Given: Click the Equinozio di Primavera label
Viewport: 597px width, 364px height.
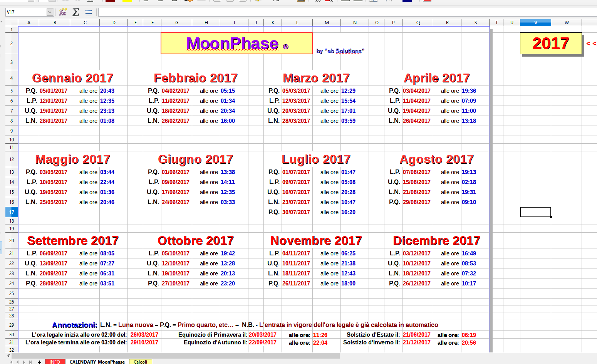Looking at the screenshot, I should click(213, 335).
